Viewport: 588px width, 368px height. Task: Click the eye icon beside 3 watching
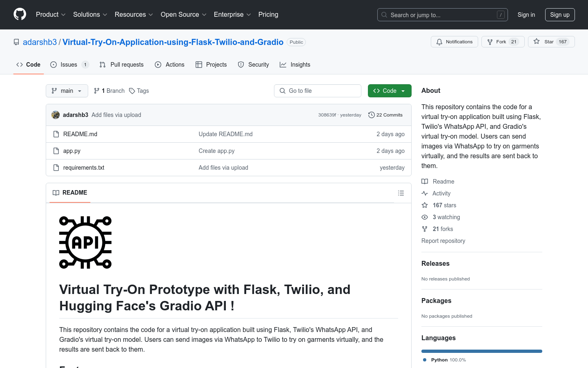pyautogui.click(x=425, y=217)
